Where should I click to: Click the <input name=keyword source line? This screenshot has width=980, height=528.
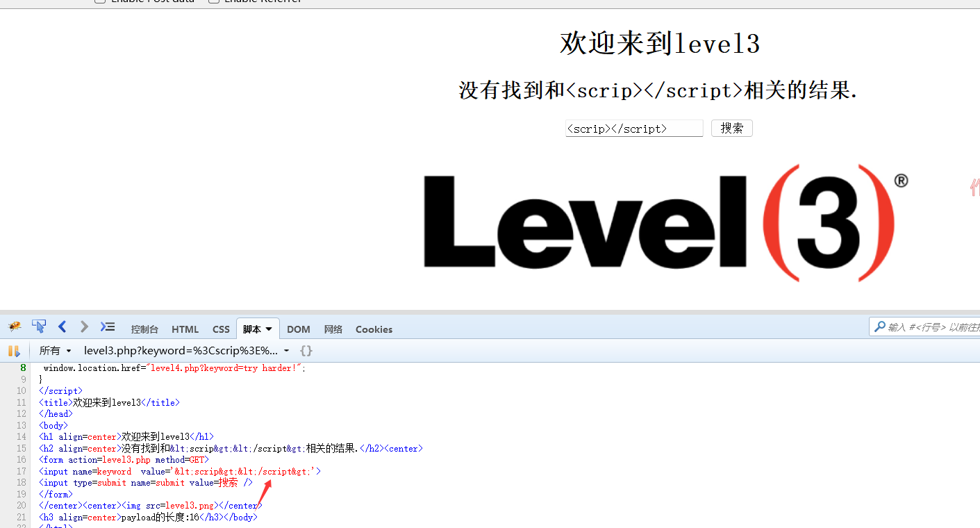coord(180,471)
